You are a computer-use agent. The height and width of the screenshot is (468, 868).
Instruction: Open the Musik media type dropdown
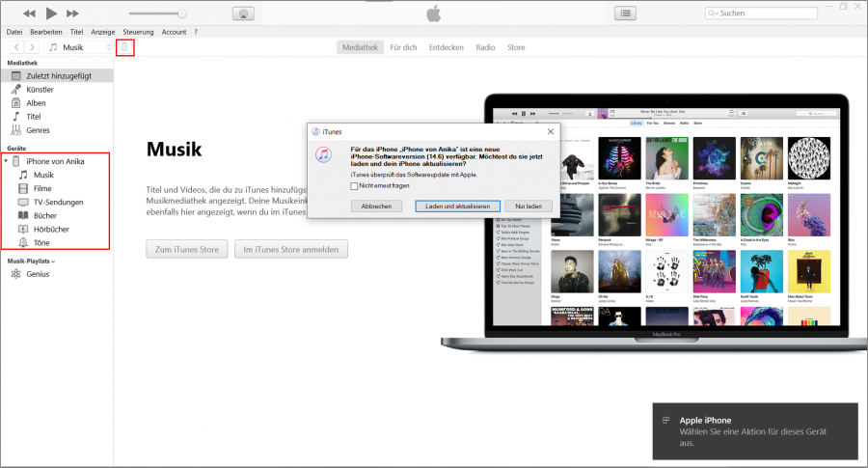click(x=79, y=47)
